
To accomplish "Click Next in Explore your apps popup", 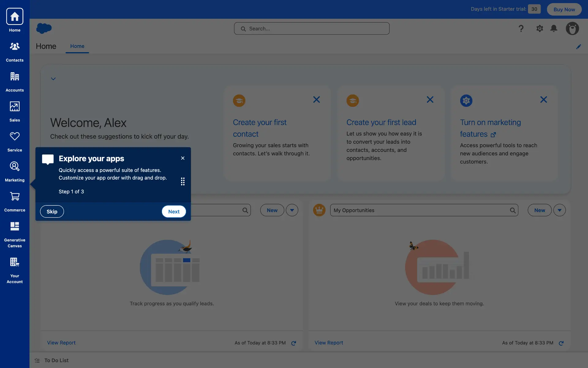I will click(x=174, y=212).
